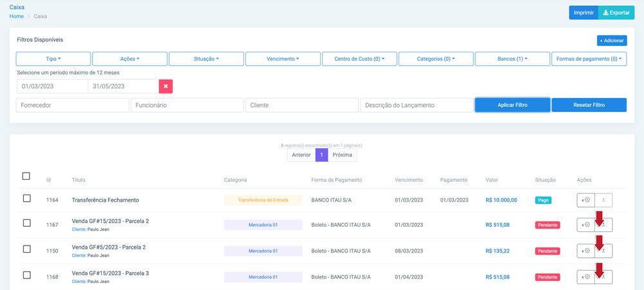644x290 pixels.
Task: Click the Imprimir button
Action: [x=583, y=13]
